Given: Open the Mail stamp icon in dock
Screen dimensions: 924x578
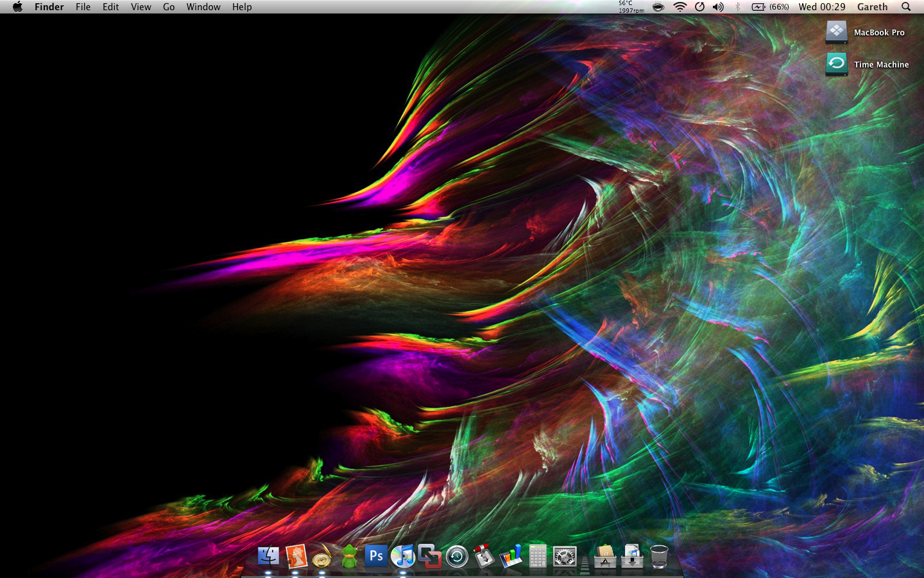Looking at the screenshot, I should point(296,556).
